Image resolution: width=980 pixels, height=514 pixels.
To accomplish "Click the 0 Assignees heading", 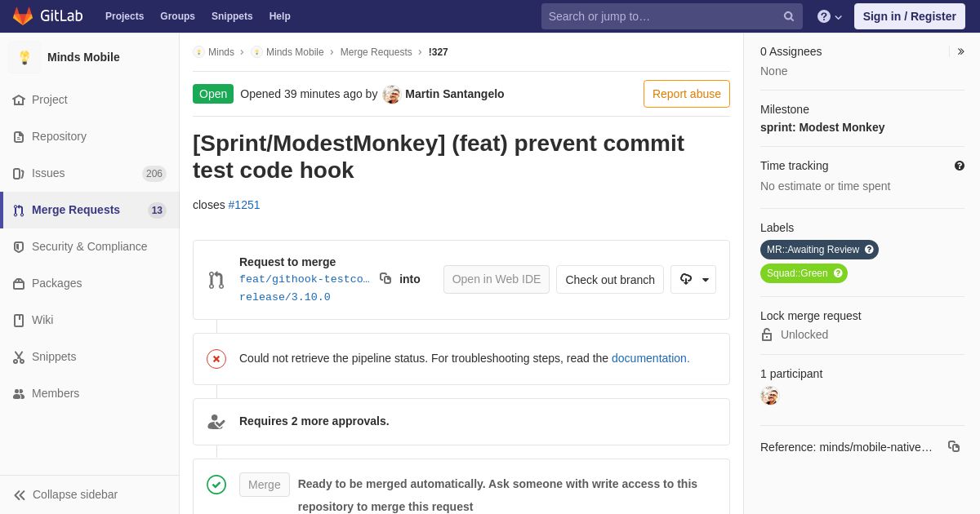I will (791, 51).
